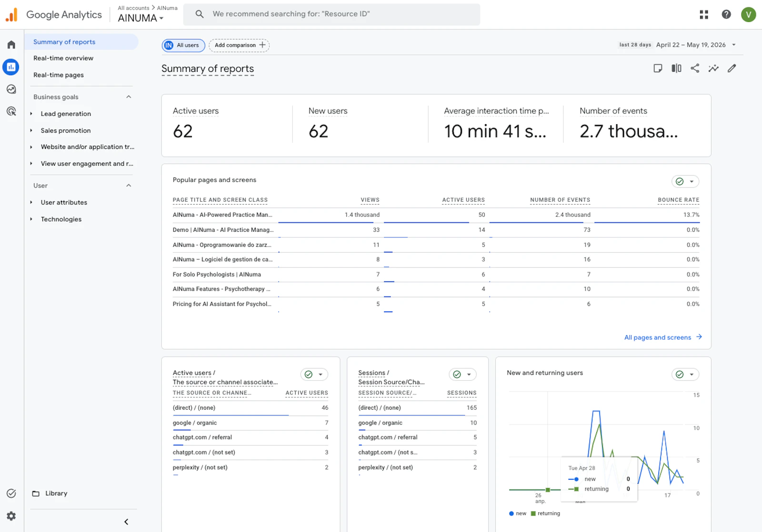Open the Library
Screen dimensions: 762x532
pyautogui.click(x=56, y=493)
